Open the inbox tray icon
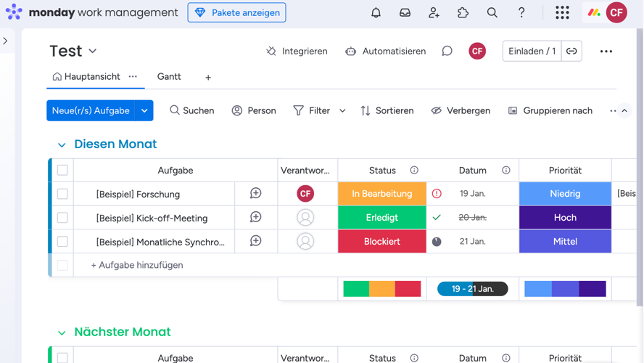644x363 pixels. click(x=405, y=12)
